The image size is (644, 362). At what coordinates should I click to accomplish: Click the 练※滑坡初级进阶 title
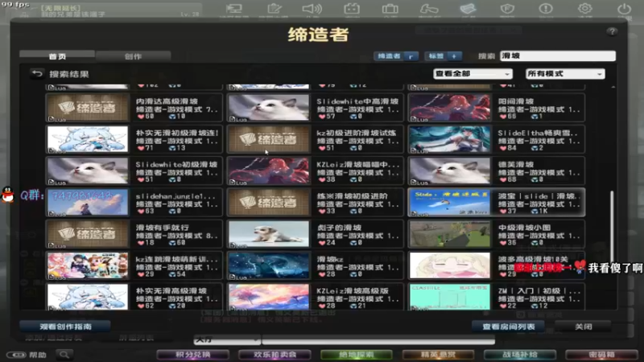353,196
